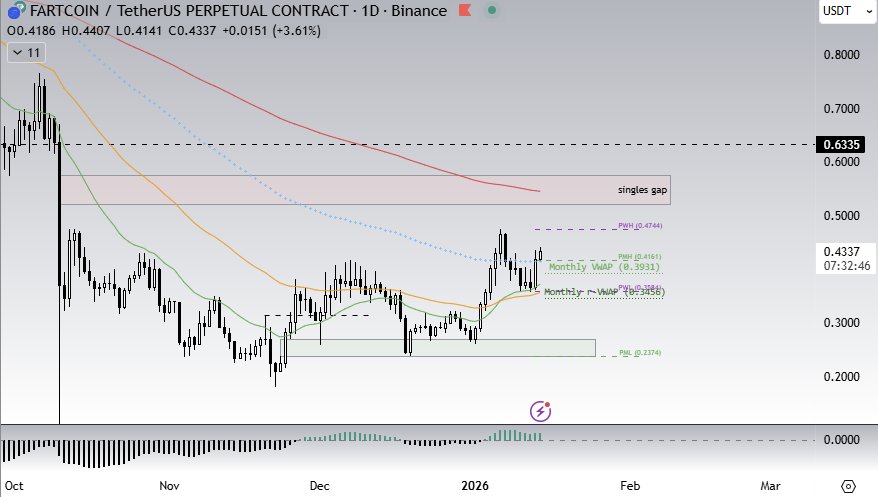Expand the collapsed 11 indicators legend
This screenshot has height=497, width=878.
(x=26, y=53)
